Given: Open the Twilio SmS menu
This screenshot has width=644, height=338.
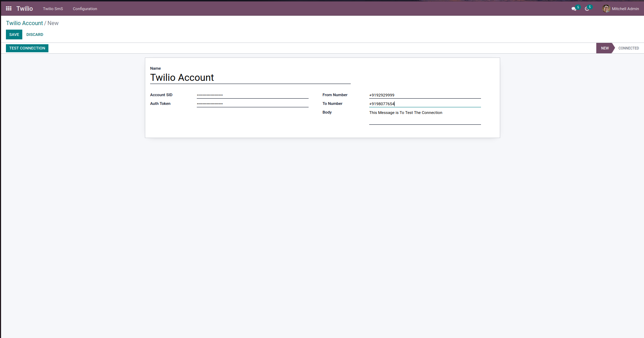Looking at the screenshot, I should 53,9.
